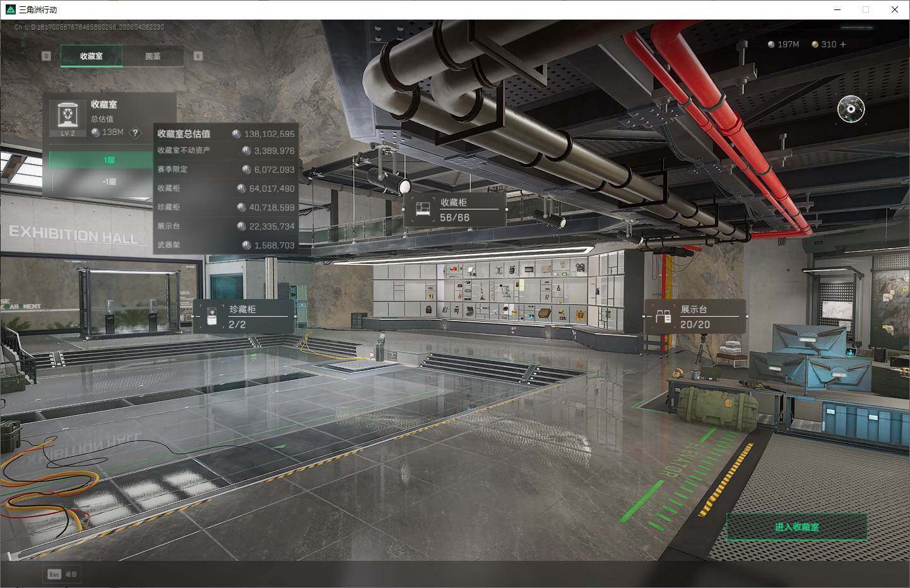Add currency with the plus button
910x588 pixels.
click(x=842, y=44)
